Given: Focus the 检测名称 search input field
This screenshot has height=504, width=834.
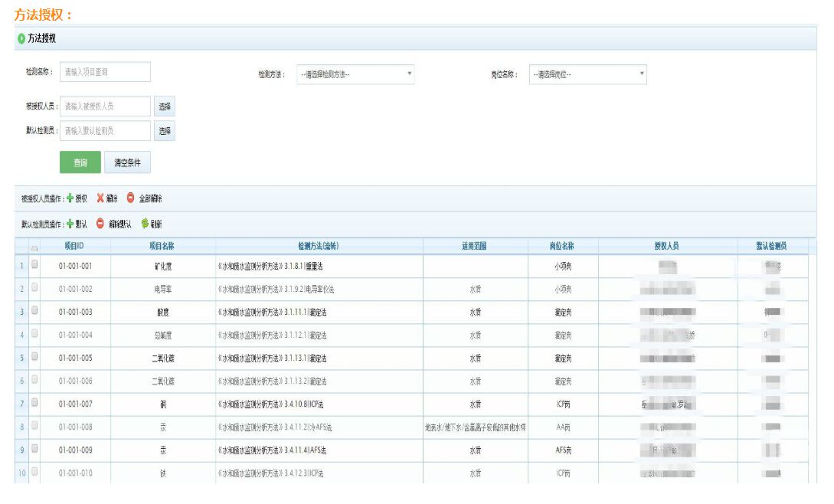Looking at the screenshot, I should tap(105, 72).
